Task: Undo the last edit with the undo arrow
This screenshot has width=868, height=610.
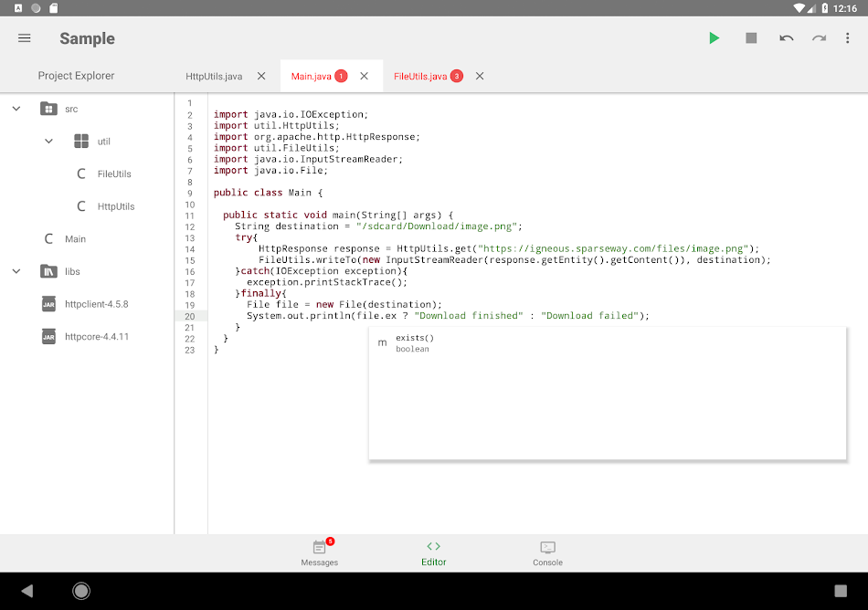Action: tap(786, 38)
